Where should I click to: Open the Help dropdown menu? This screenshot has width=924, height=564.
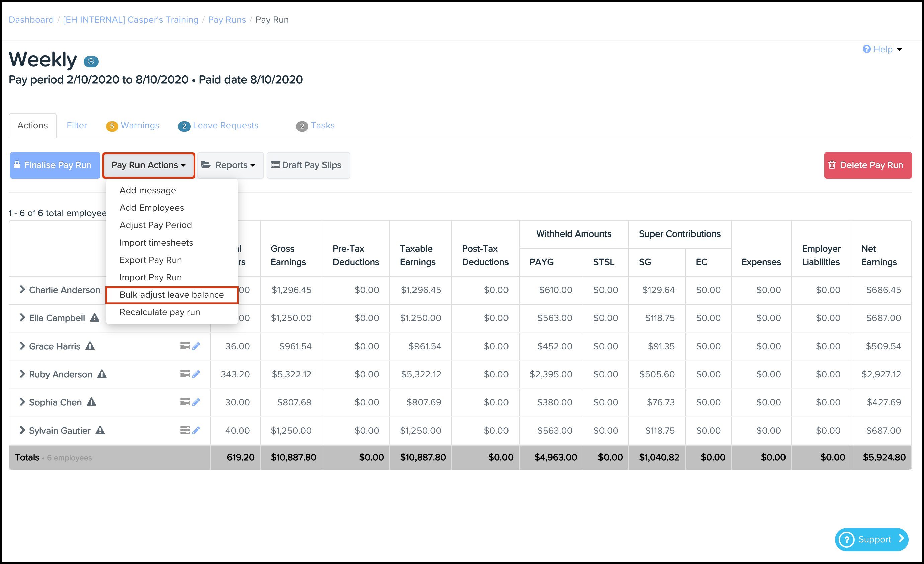(882, 49)
